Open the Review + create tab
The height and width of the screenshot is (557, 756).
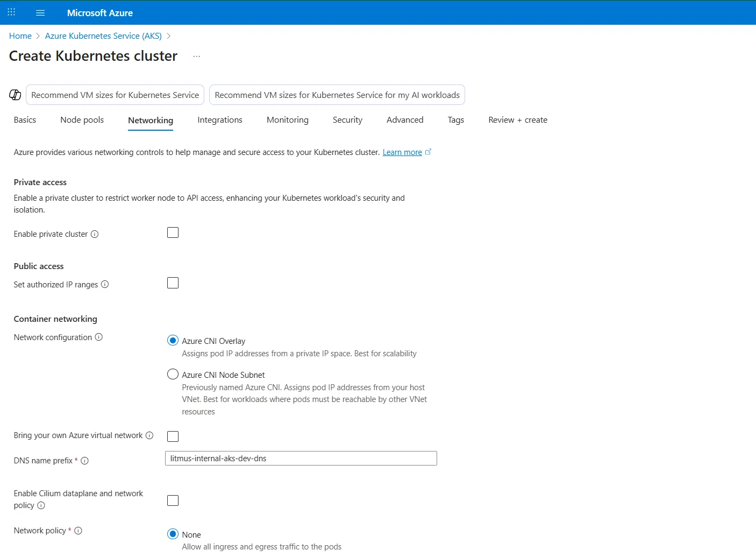(x=518, y=120)
